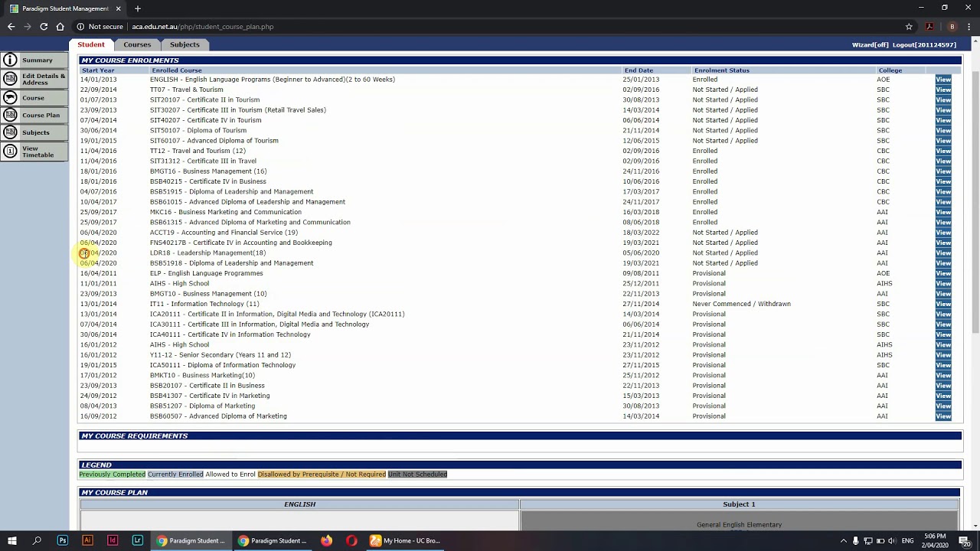Show hidden system tray icons
Viewport: 980px width, 551px height.
click(844, 540)
